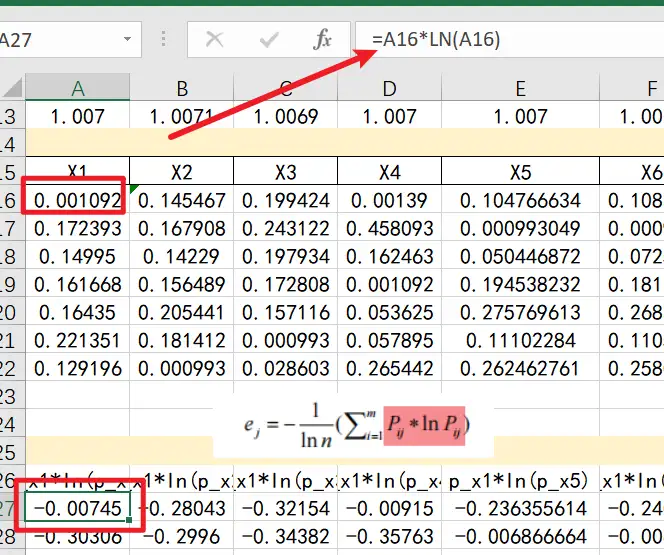Select cell C16 with 0.199424
This screenshot has width=664, height=555.
tap(286, 200)
